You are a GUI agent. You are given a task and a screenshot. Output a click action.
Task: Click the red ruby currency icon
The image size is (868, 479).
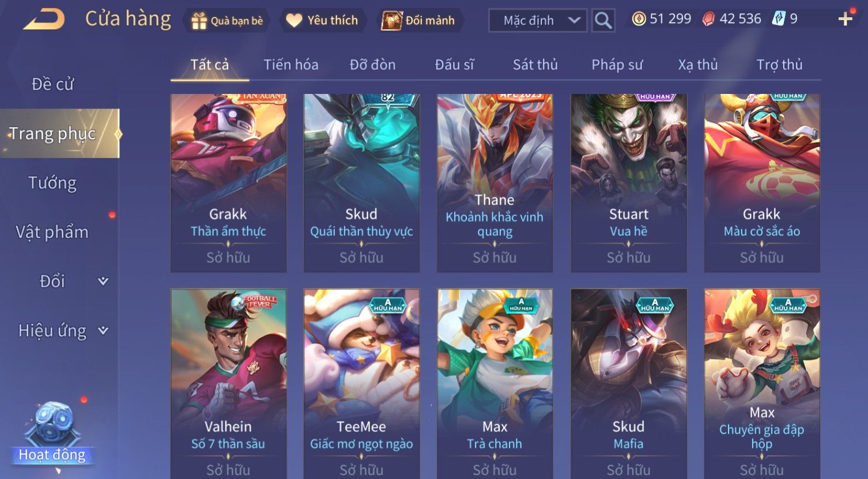pos(708,19)
